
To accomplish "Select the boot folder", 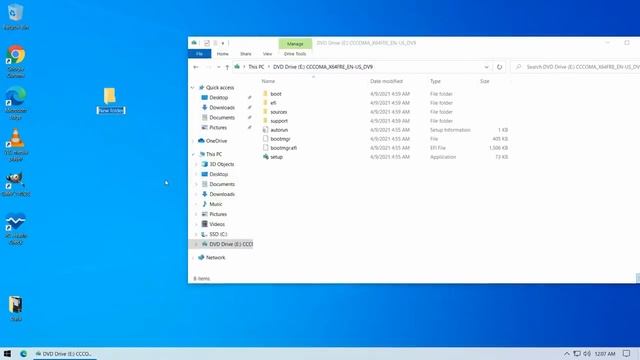I will [x=276, y=94].
